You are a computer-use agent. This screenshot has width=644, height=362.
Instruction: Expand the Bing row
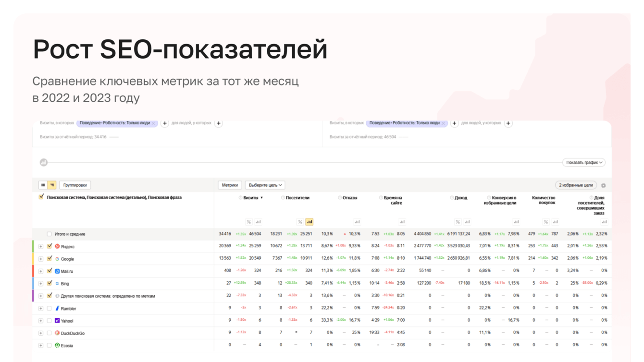point(41,284)
